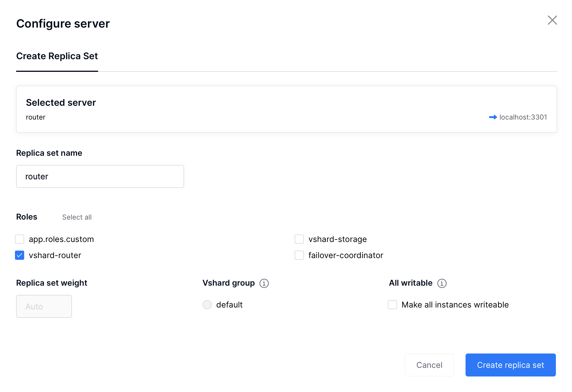The image size is (572, 392).
Task: Toggle Make all instances writeable checkbox
Action: [x=392, y=305]
